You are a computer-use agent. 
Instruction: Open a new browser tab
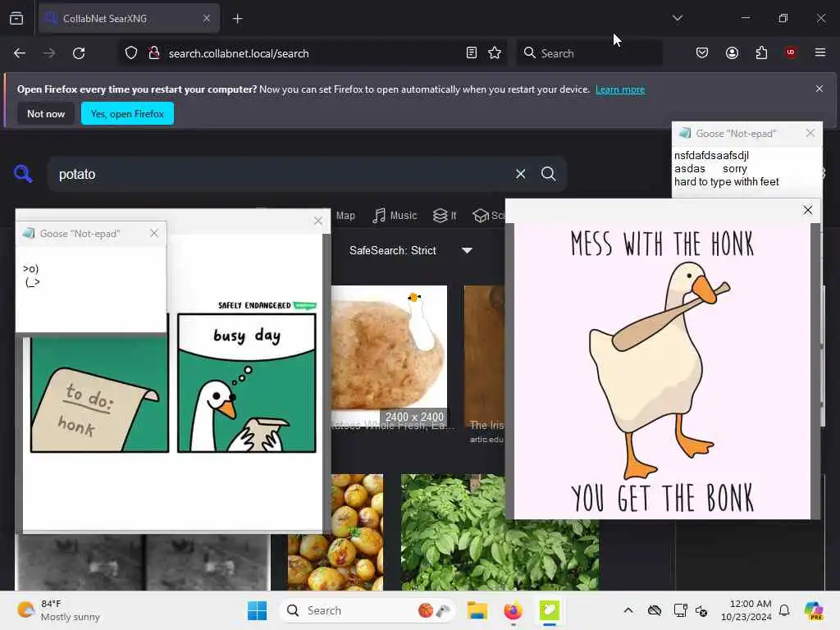point(237,19)
